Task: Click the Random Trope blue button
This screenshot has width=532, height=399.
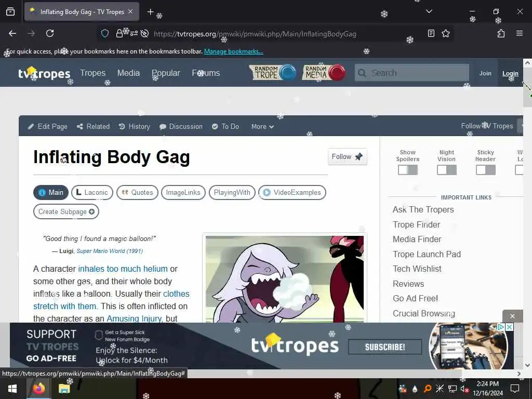Action: click(272, 72)
